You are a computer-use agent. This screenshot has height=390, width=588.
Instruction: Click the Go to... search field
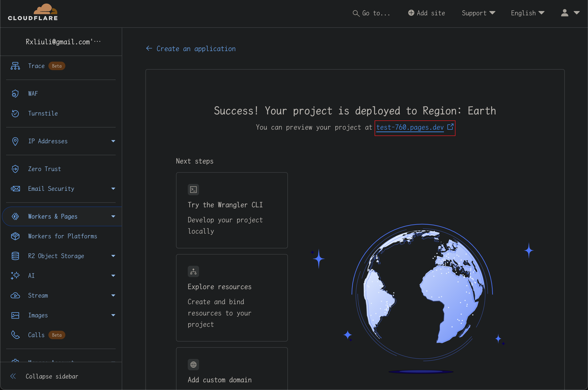point(372,13)
